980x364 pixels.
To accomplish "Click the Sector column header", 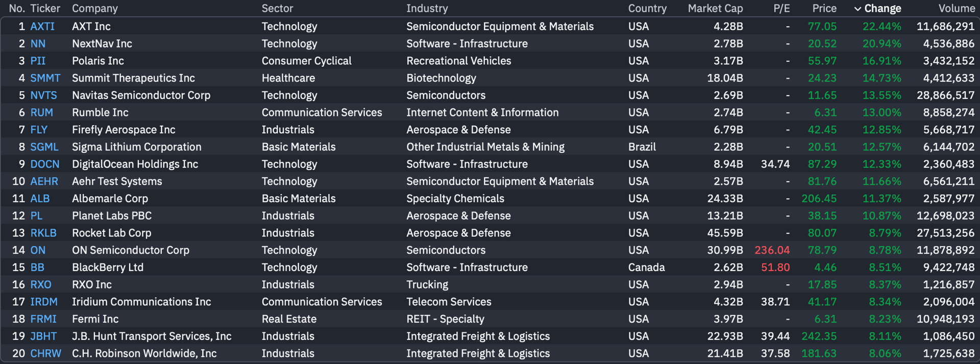I will click(x=277, y=9).
